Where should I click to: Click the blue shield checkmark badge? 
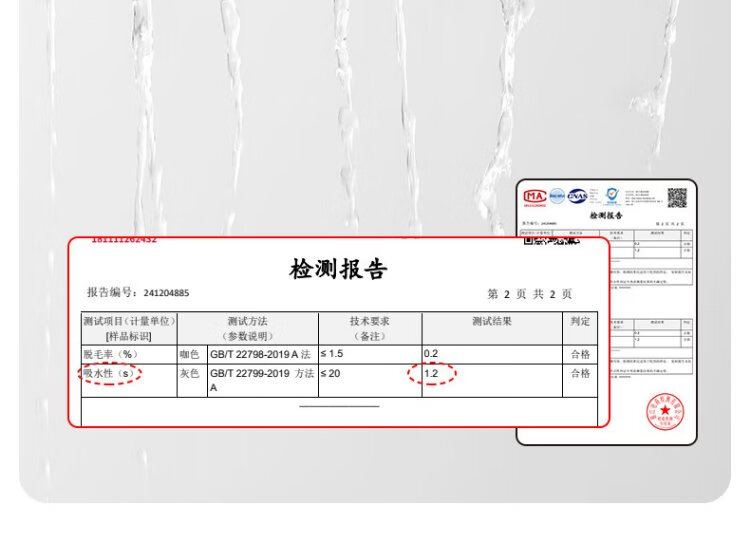611,194
